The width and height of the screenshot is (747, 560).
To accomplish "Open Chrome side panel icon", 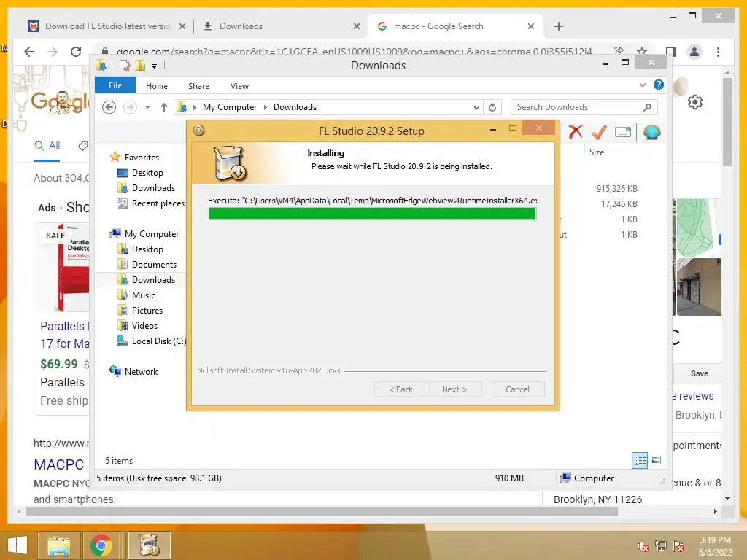I will click(x=671, y=52).
